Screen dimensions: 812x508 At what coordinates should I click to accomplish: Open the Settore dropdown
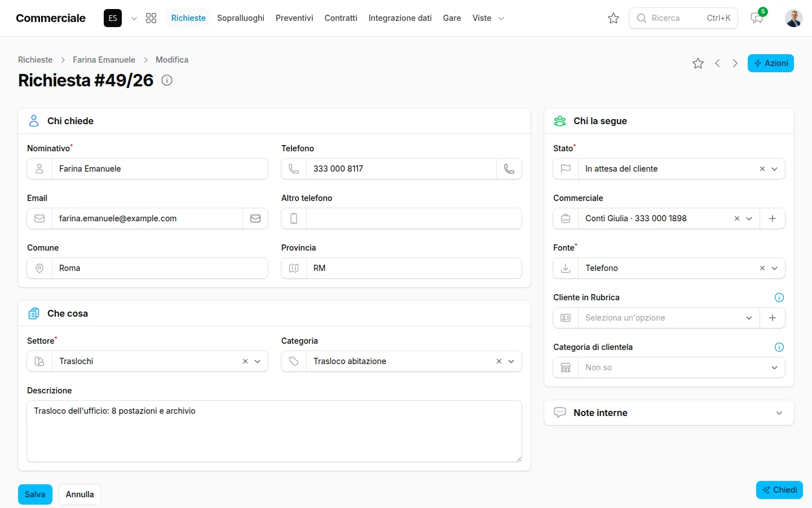coord(258,361)
